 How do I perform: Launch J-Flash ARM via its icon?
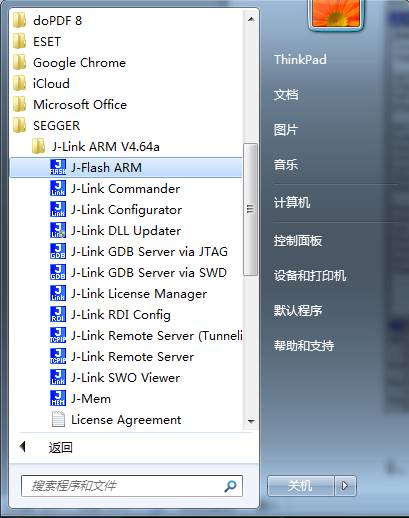58,167
